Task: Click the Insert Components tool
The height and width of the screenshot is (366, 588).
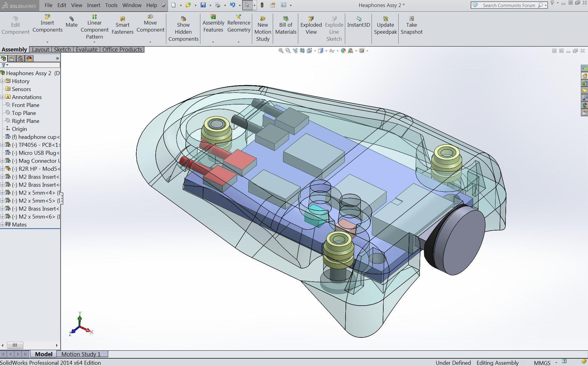Action: (47, 24)
